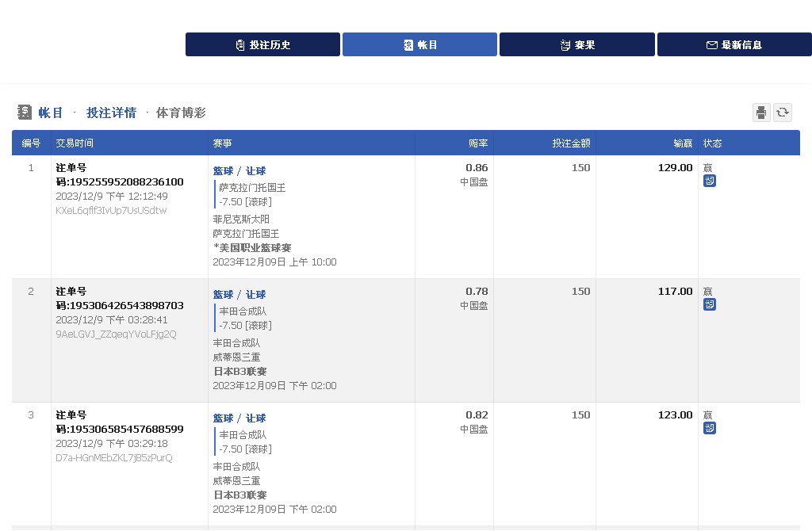Click odds value 0.78
Screen dimensions: 812x531
[x=477, y=292]
